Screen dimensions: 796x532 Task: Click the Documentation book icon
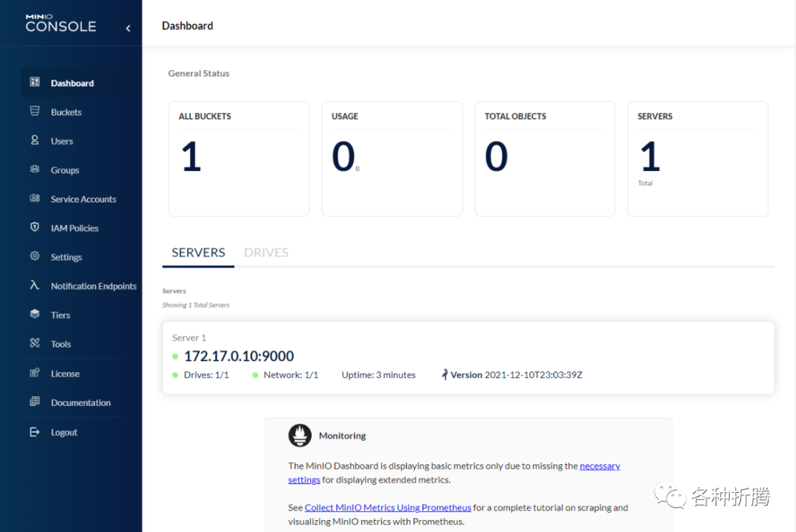pyautogui.click(x=35, y=402)
